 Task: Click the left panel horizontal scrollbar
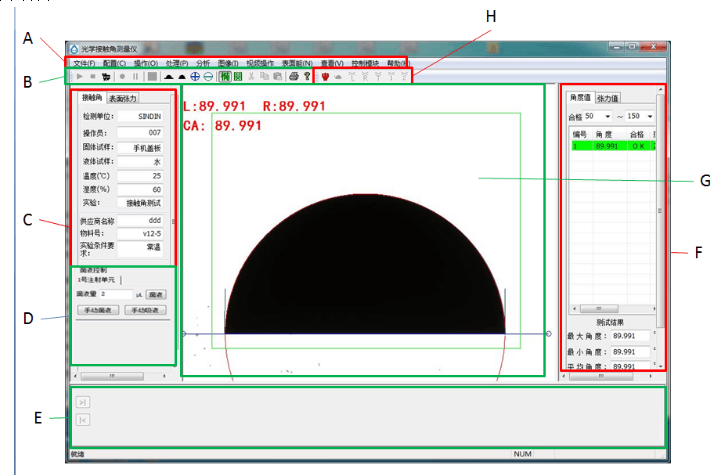(120, 376)
